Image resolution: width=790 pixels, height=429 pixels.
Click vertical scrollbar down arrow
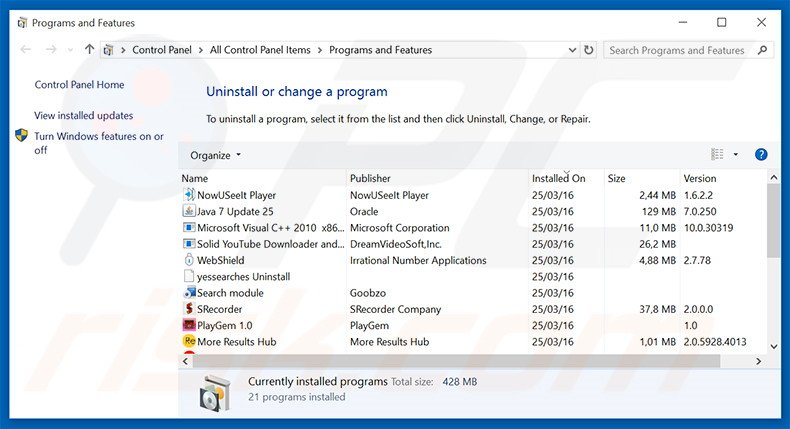[774, 346]
